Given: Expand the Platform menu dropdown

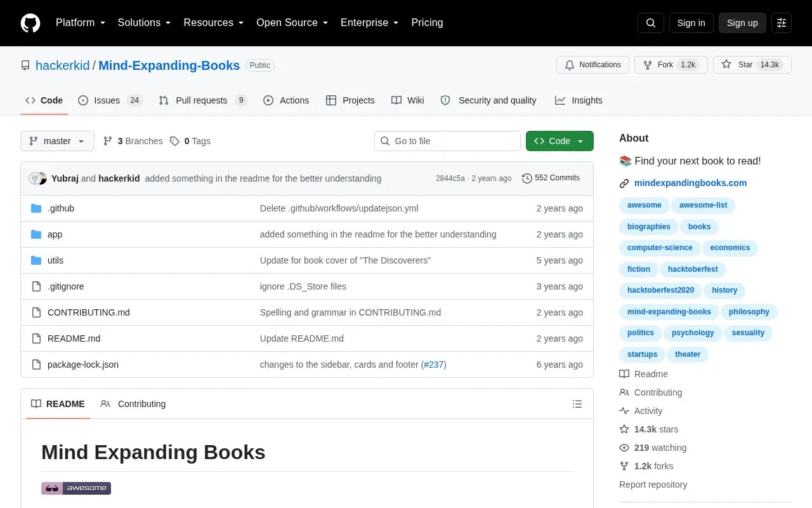Looking at the screenshot, I should click(81, 23).
